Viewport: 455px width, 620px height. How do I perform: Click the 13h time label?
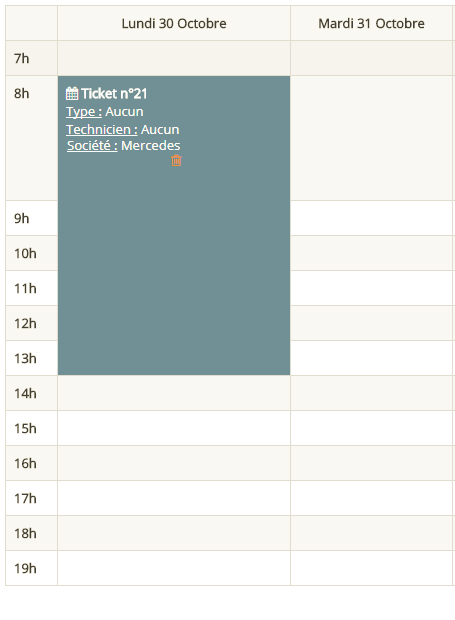pyautogui.click(x=25, y=358)
